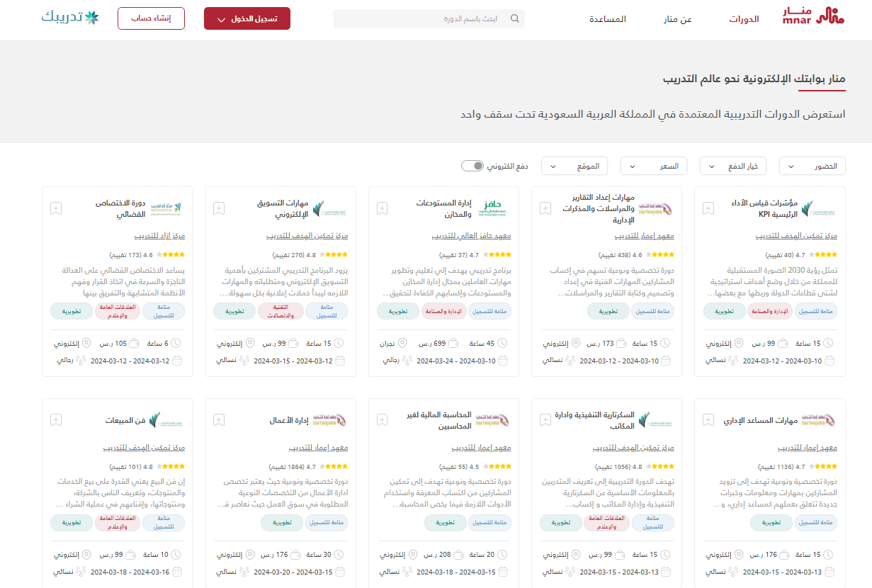The width and height of the screenshot is (872, 588).
Task: Bookmark the فن المبيعات course
Action: [x=56, y=420]
